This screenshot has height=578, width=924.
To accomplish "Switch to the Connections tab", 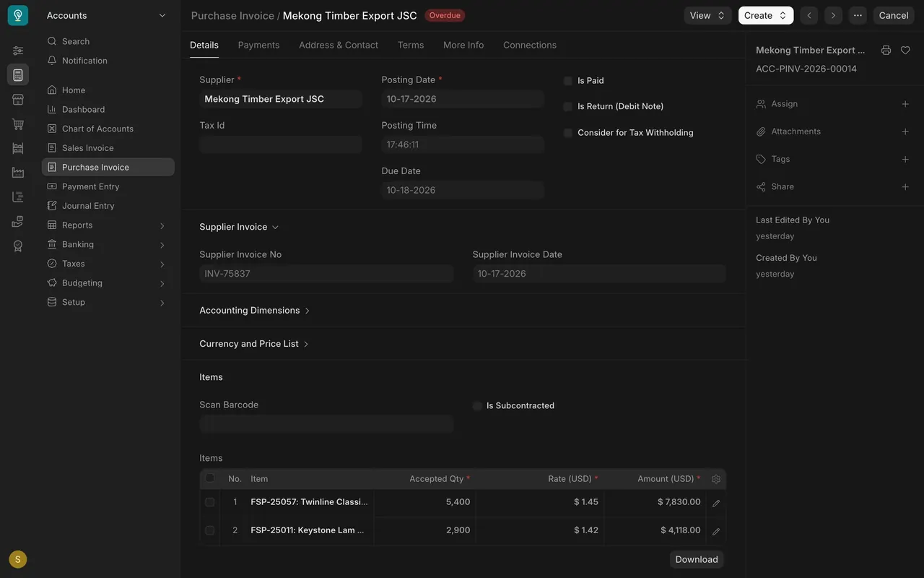I will pyautogui.click(x=530, y=45).
